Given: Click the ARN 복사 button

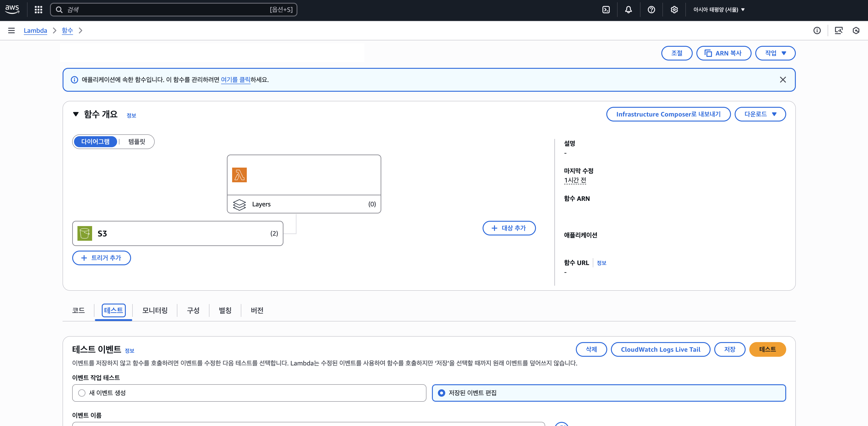Looking at the screenshot, I should [723, 53].
